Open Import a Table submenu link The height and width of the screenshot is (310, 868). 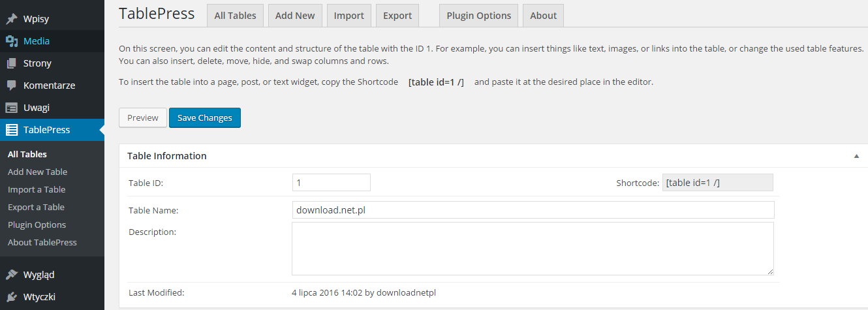coord(37,189)
